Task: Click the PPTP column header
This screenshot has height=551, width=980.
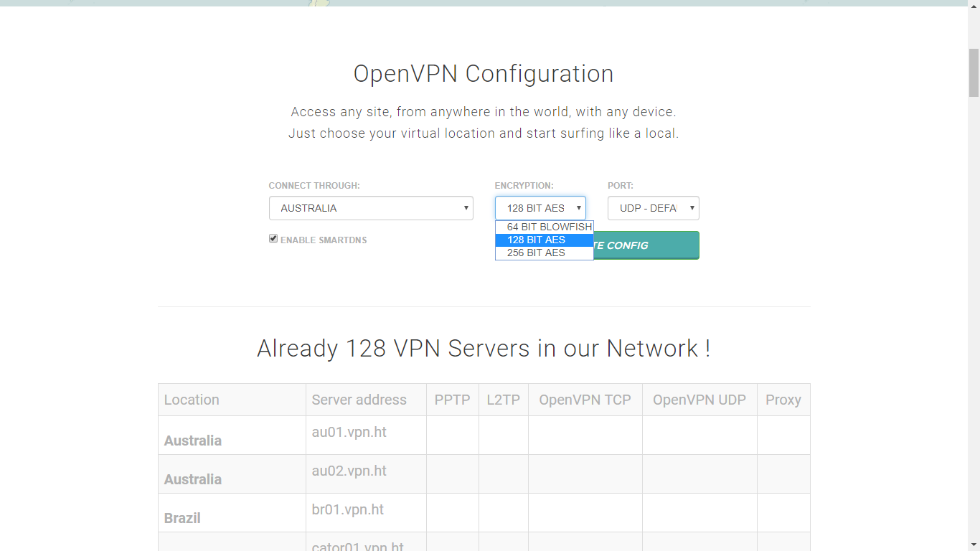Action: (453, 400)
